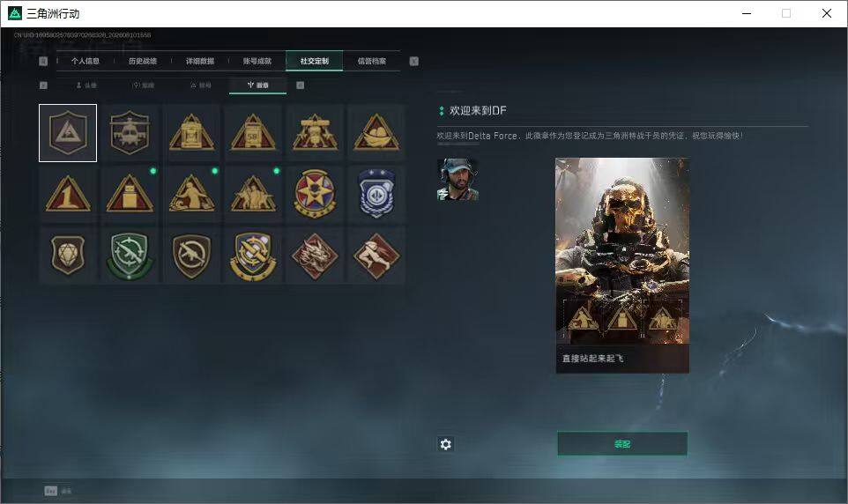
Task: Pick the red diamond dragon badge
Action: point(315,256)
